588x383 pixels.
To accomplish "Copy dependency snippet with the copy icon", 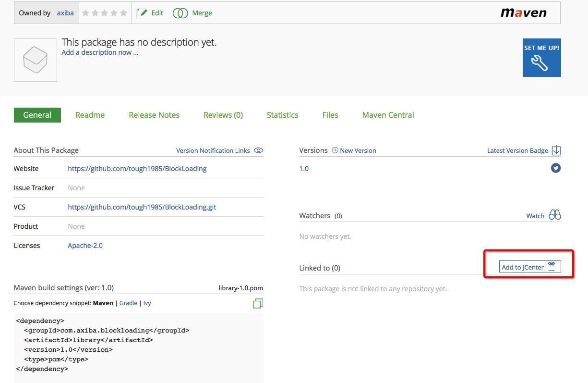I will [258, 303].
